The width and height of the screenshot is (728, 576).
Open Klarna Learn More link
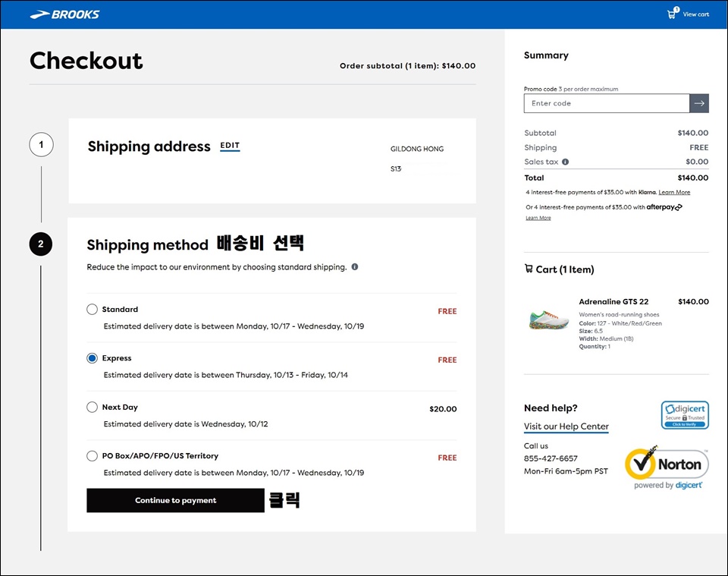coord(674,192)
